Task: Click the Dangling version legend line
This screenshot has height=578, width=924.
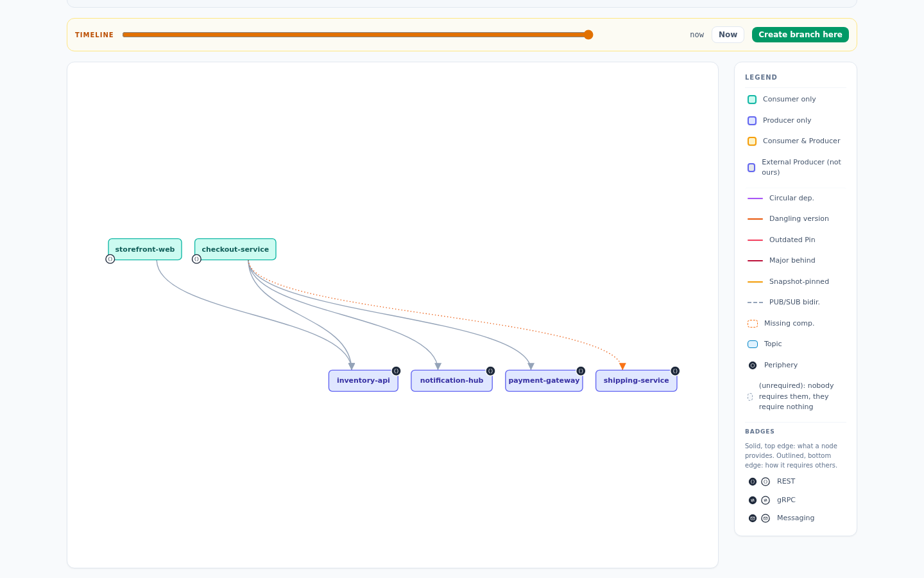Action: click(x=755, y=219)
